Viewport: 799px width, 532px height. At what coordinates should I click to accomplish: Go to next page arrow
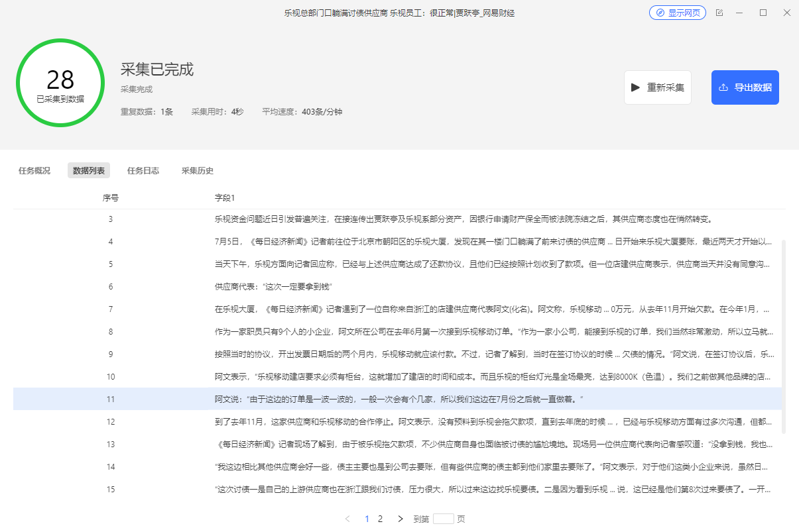[400, 519]
